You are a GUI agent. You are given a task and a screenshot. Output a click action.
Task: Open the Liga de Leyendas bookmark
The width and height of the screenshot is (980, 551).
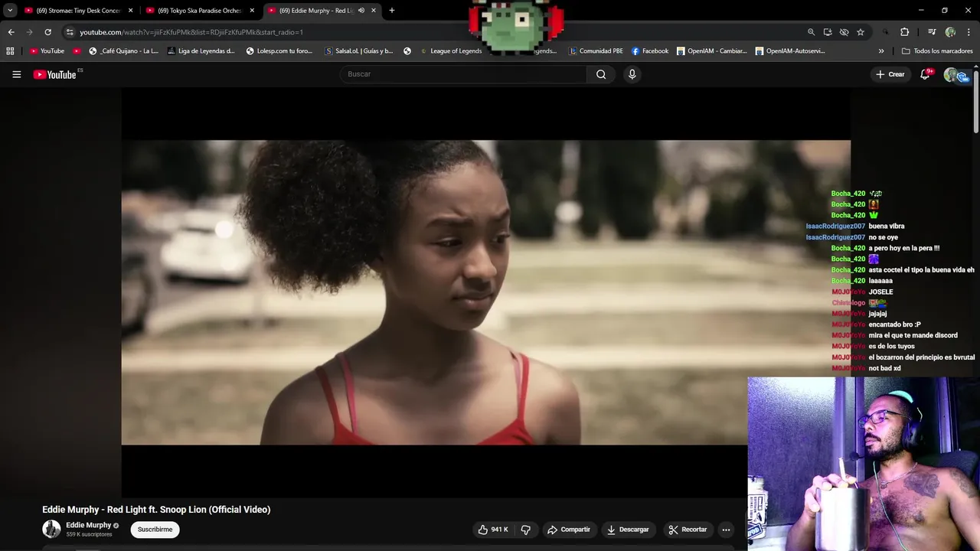[x=201, y=51]
